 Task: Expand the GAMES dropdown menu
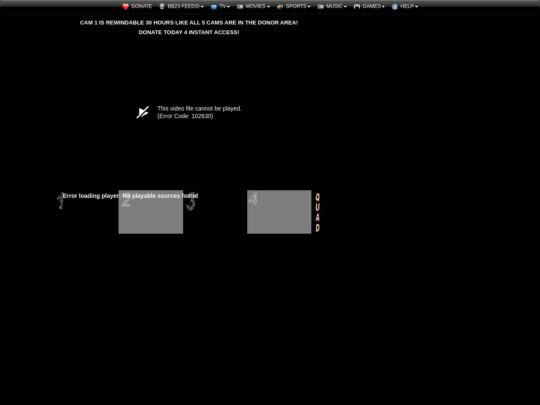pyautogui.click(x=373, y=6)
